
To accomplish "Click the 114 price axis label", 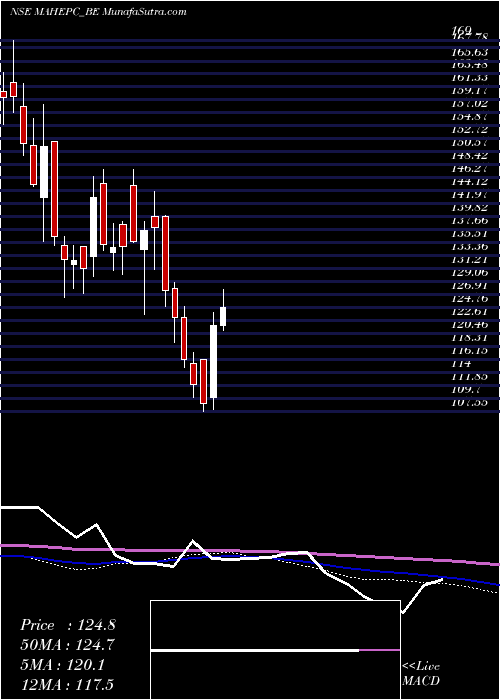I will pos(460,363).
